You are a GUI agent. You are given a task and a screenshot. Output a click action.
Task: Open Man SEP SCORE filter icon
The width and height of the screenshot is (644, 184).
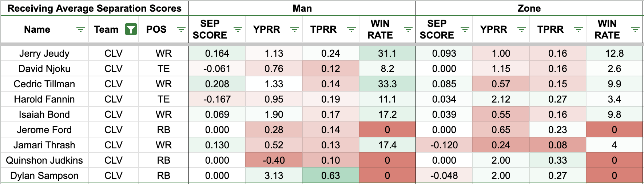(238, 29)
